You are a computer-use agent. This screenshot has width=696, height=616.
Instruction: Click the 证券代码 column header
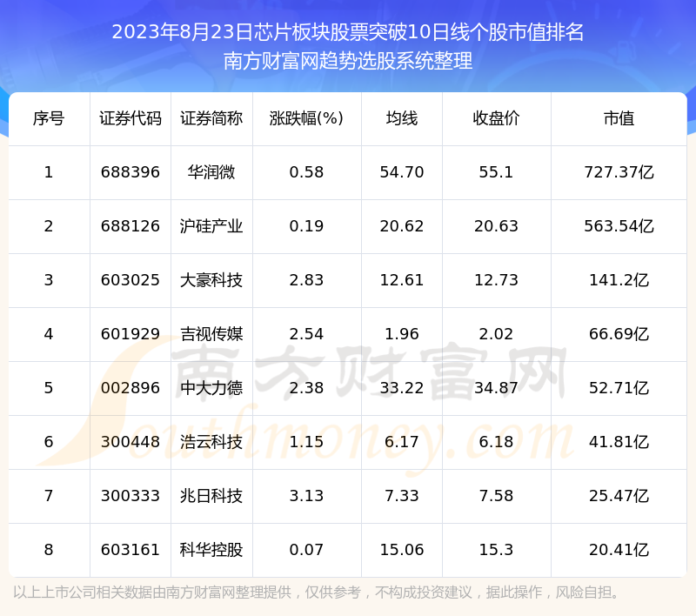[x=130, y=118]
